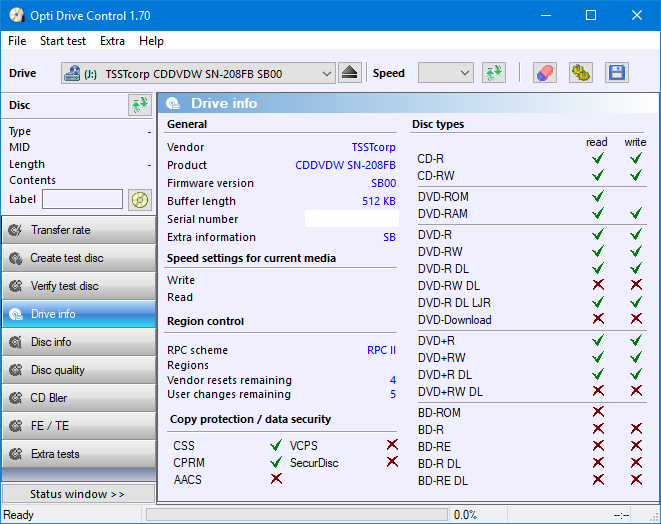Screen dimensions: 661x524
Task: Click the VCPS red cross mark
Action: pos(392,445)
